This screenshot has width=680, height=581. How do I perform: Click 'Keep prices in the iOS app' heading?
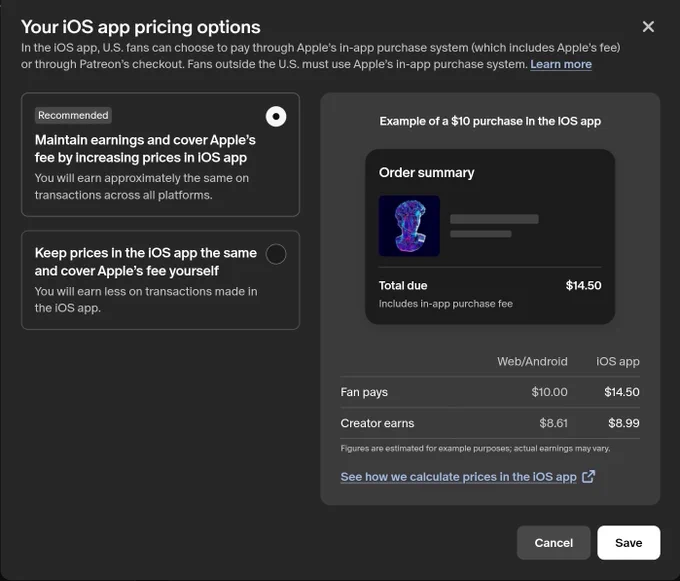pyautogui.click(x=146, y=262)
